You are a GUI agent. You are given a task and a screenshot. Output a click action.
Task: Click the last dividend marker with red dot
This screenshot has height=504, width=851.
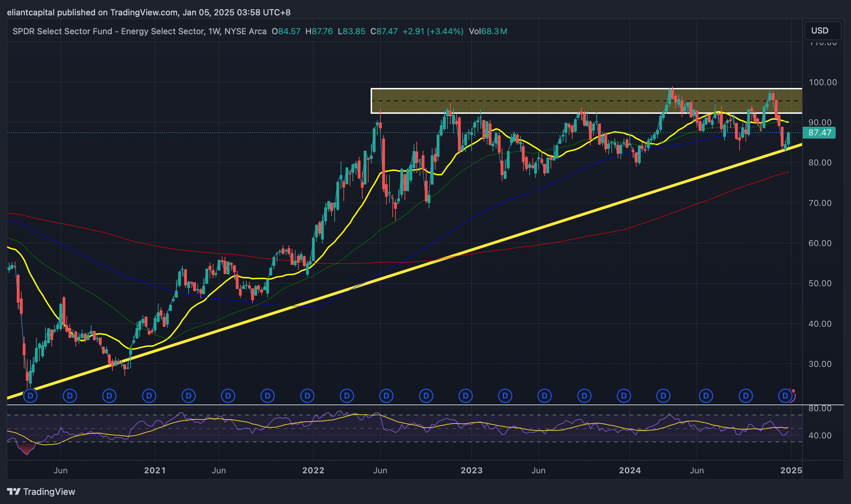(785, 396)
